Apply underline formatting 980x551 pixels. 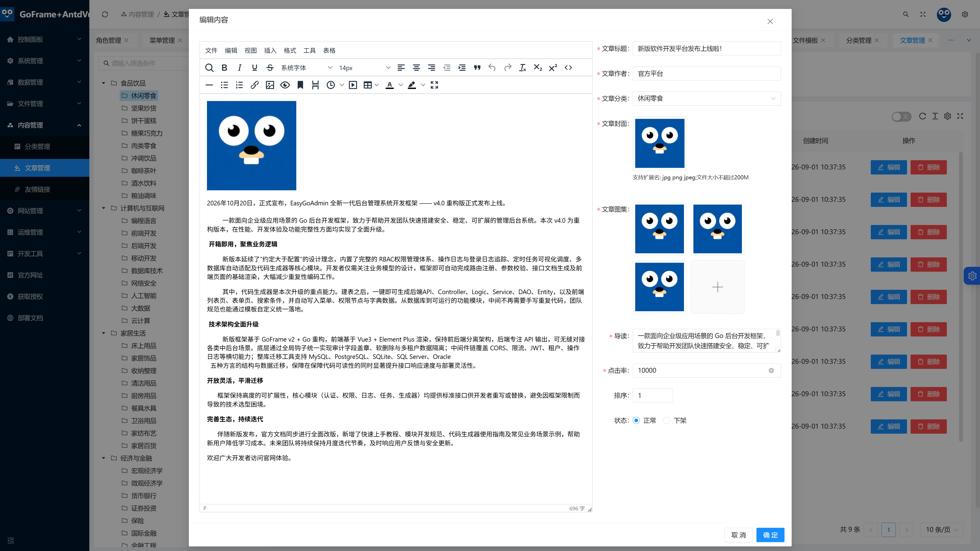[254, 68]
